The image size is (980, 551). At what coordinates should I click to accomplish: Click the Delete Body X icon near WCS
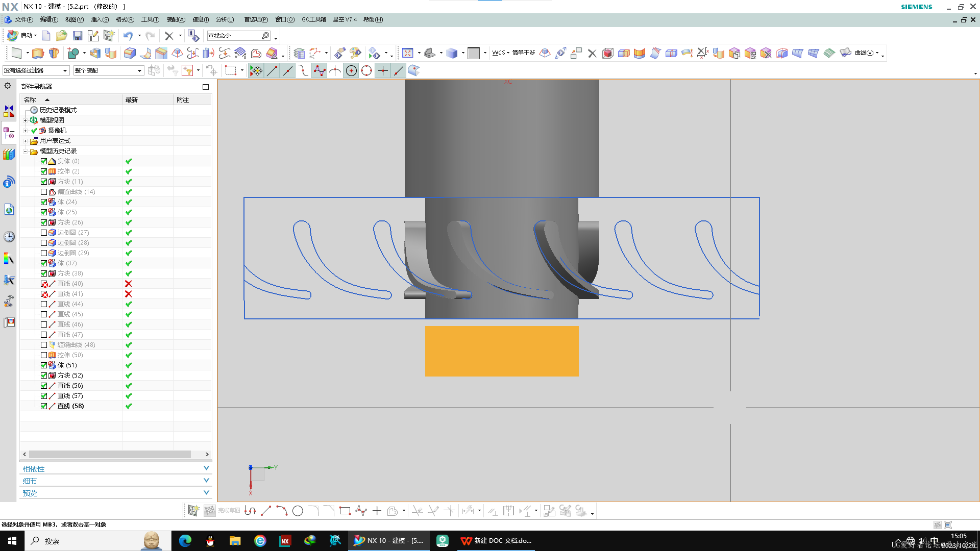pos(592,53)
